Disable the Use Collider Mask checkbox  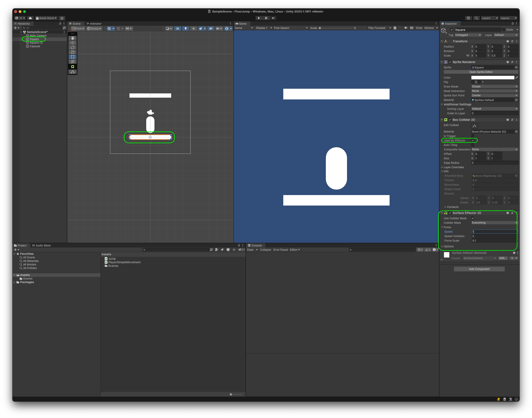(x=472, y=218)
